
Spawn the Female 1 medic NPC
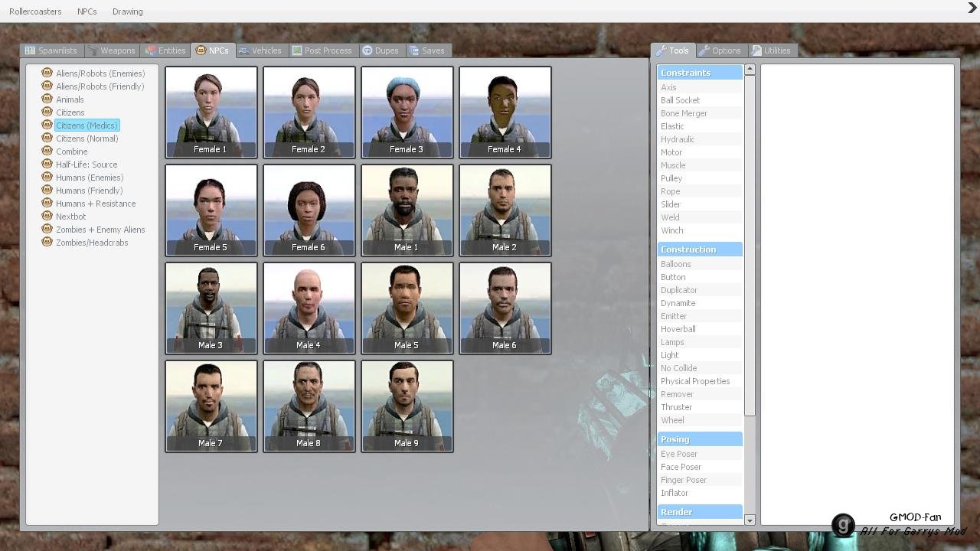point(211,112)
